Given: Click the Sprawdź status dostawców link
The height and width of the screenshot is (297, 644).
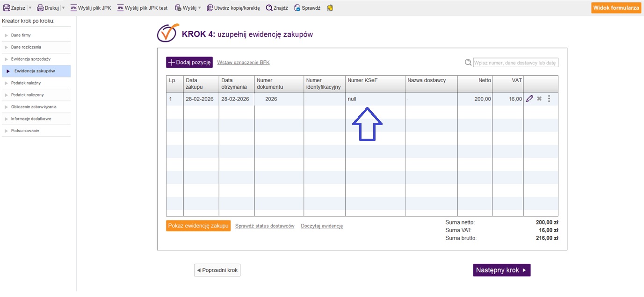Looking at the screenshot, I should [x=265, y=226].
